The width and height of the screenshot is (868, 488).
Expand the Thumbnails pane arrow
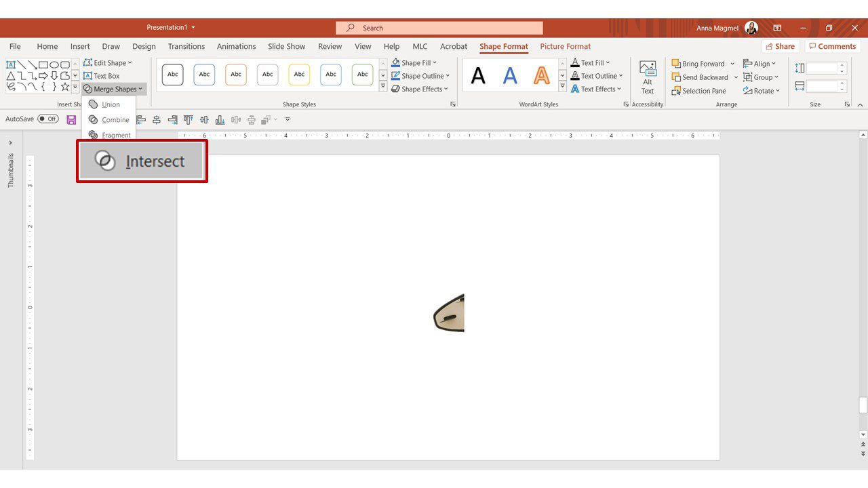(x=11, y=143)
